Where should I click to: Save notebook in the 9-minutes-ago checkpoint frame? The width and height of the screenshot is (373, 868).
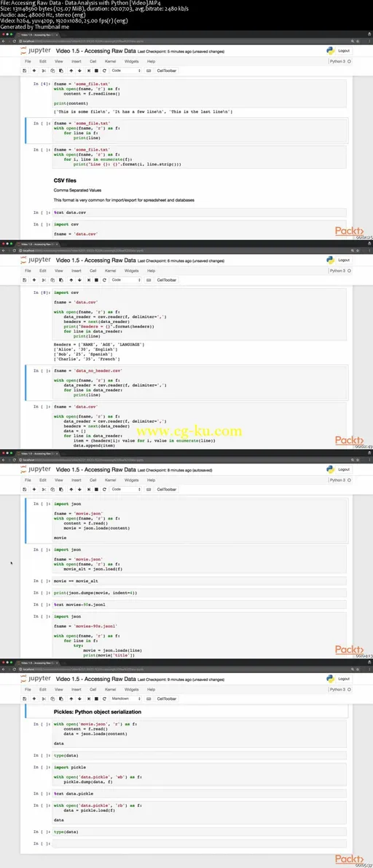[x=24, y=698]
